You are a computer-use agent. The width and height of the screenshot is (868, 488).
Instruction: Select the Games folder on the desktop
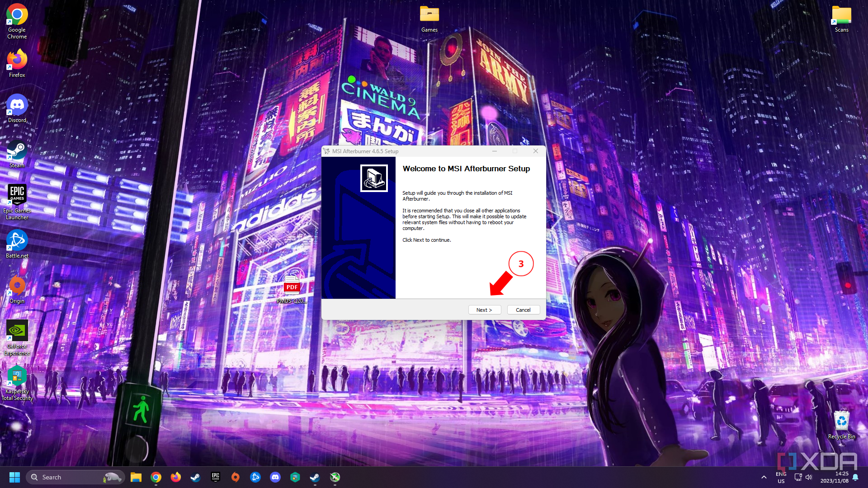(429, 19)
